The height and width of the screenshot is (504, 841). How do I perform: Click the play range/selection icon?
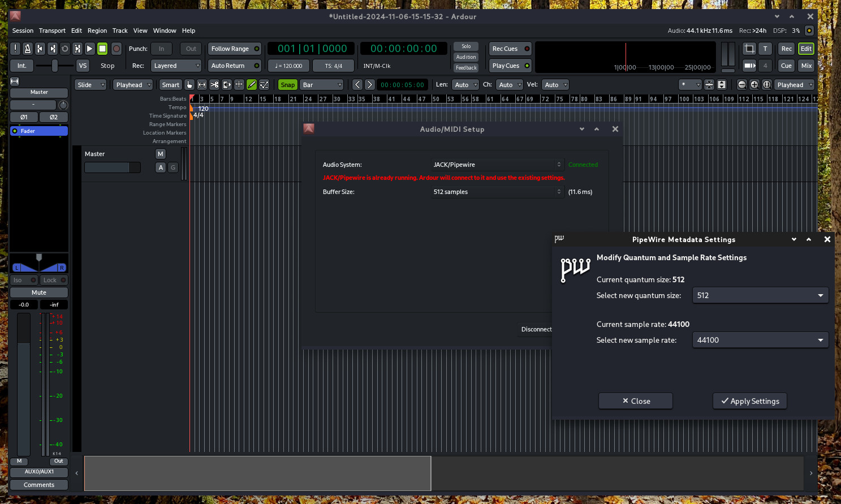coord(77,49)
